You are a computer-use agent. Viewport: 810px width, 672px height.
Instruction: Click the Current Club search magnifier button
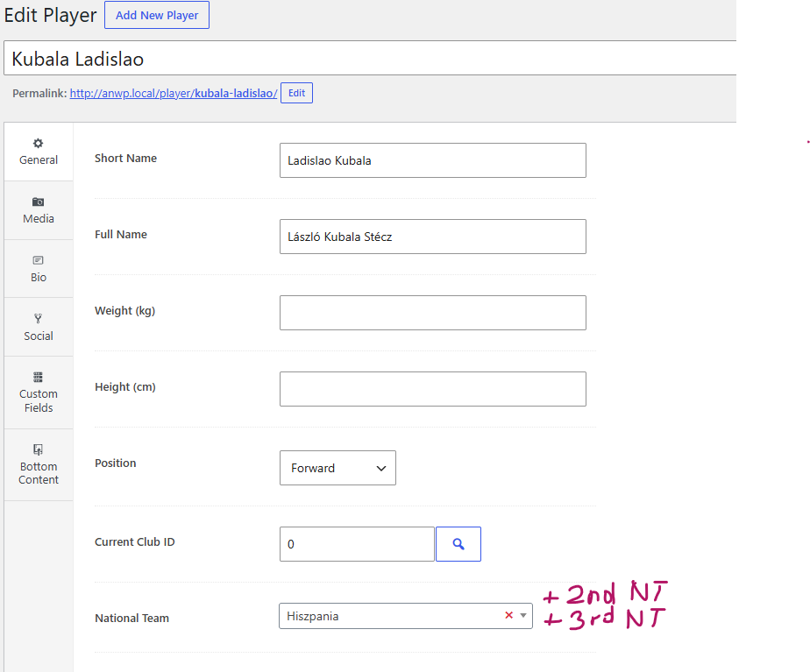458,544
